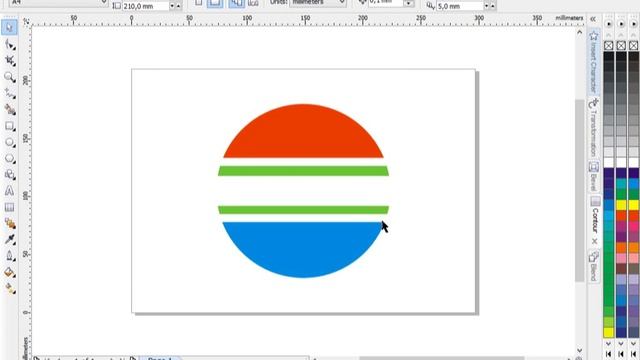Click the duplicate distance icon beside 5,0 mm
The image size is (640, 360).
(430, 6)
